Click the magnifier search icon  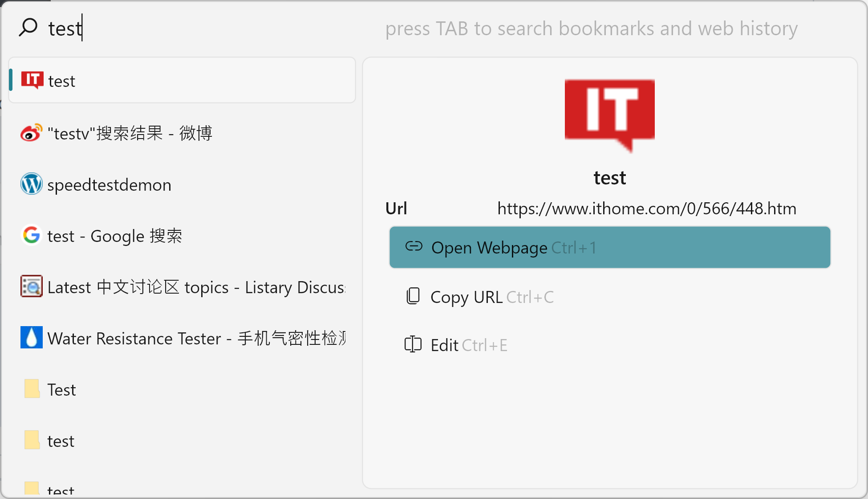coord(28,28)
